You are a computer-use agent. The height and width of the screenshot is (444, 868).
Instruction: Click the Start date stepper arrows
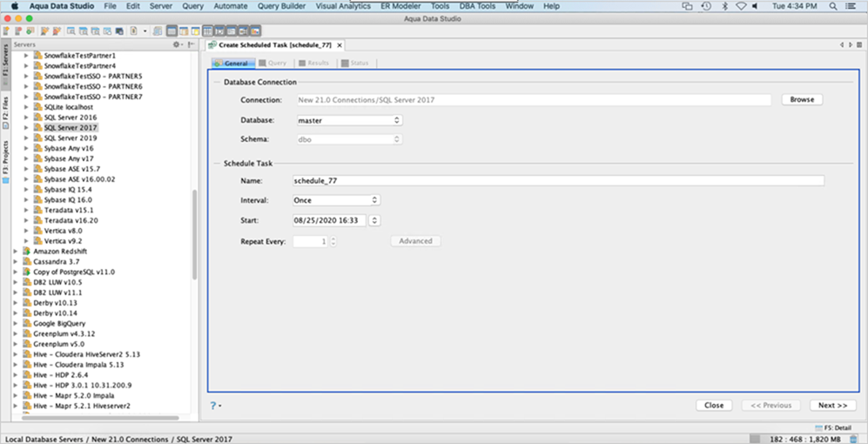pos(374,220)
